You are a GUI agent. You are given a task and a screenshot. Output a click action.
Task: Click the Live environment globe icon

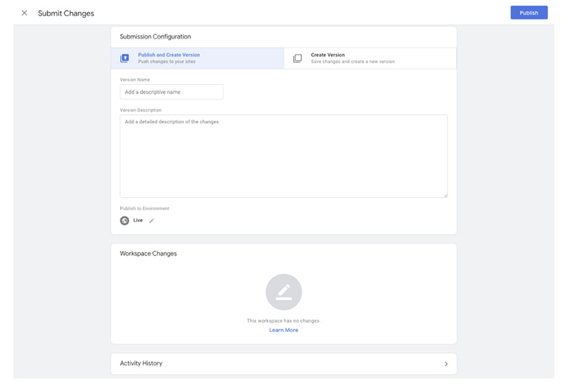124,221
